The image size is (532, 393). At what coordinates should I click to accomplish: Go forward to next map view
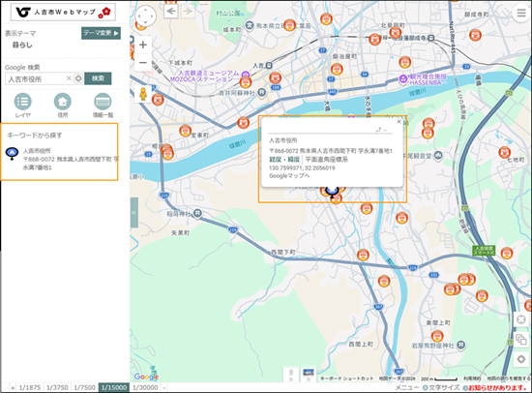(188, 12)
